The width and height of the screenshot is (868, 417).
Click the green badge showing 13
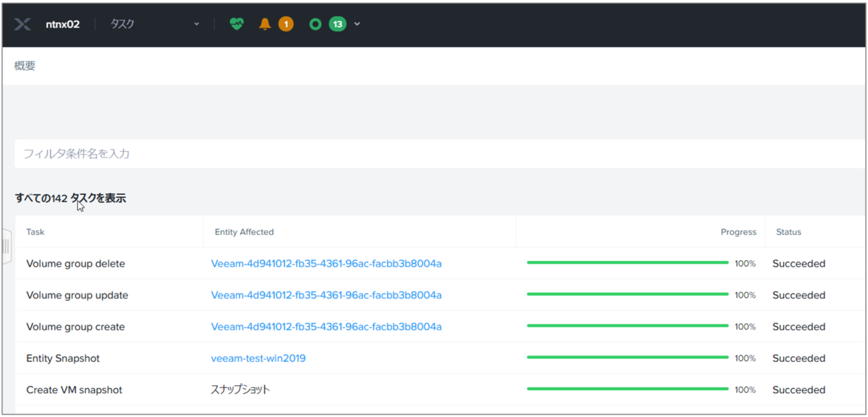(x=337, y=24)
